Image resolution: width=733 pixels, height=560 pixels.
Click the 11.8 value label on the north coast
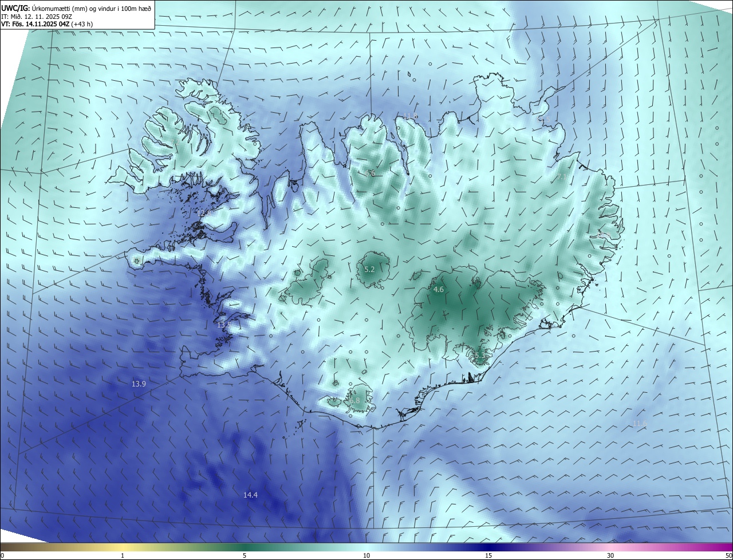410,116
